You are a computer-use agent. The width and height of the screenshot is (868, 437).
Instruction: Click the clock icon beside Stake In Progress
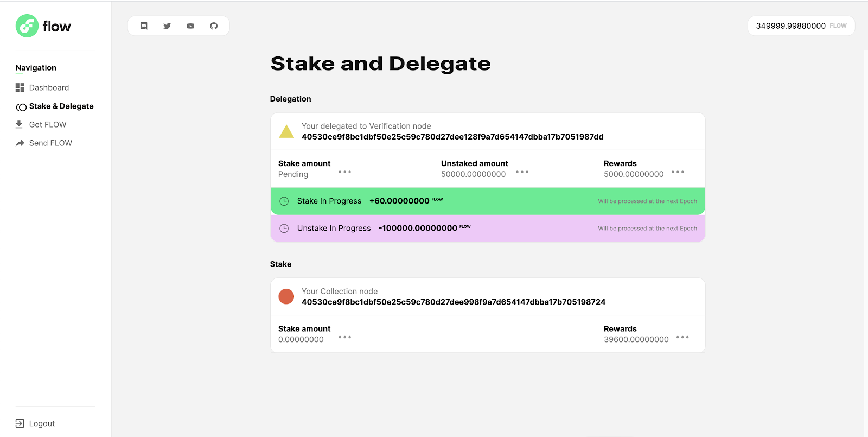[x=284, y=201]
